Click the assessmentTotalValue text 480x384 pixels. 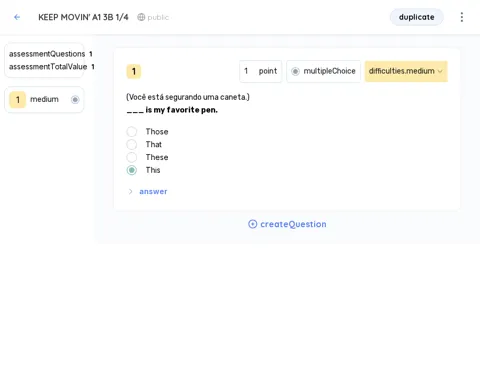[x=52, y=67]
